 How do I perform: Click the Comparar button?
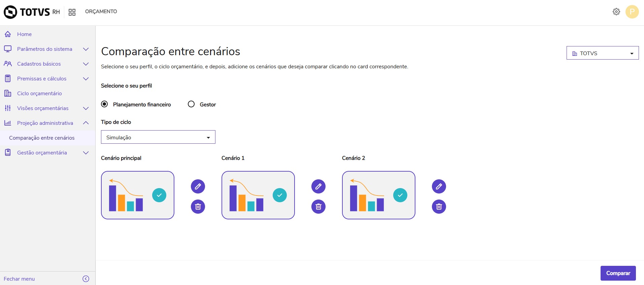[x=618, y=273]
